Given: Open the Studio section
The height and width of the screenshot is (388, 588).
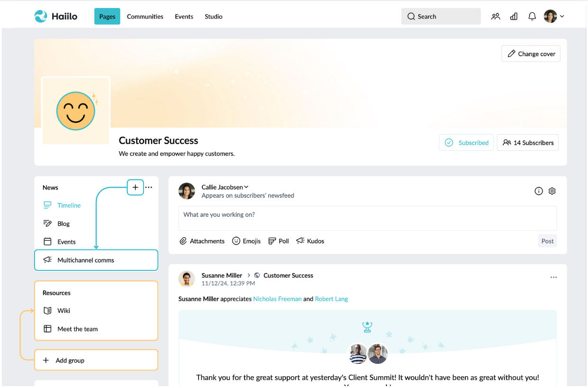Looking at the screenshot, I should 213,16.
